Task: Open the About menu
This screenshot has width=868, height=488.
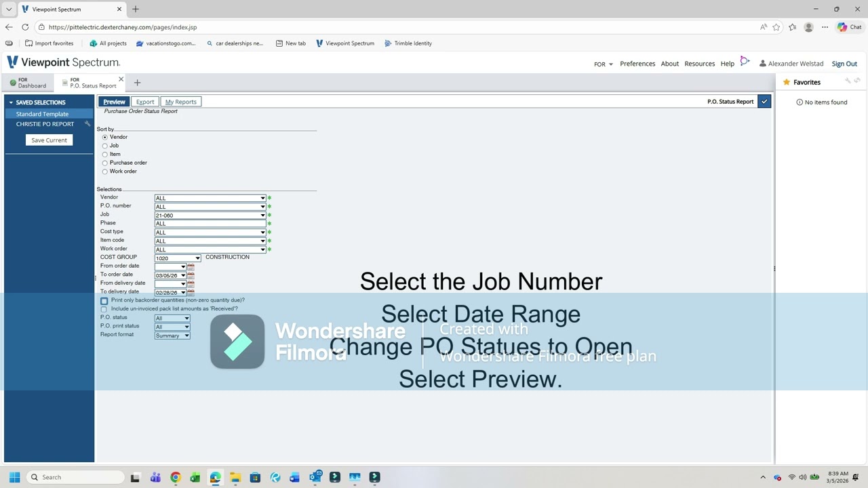Action: 670,64
